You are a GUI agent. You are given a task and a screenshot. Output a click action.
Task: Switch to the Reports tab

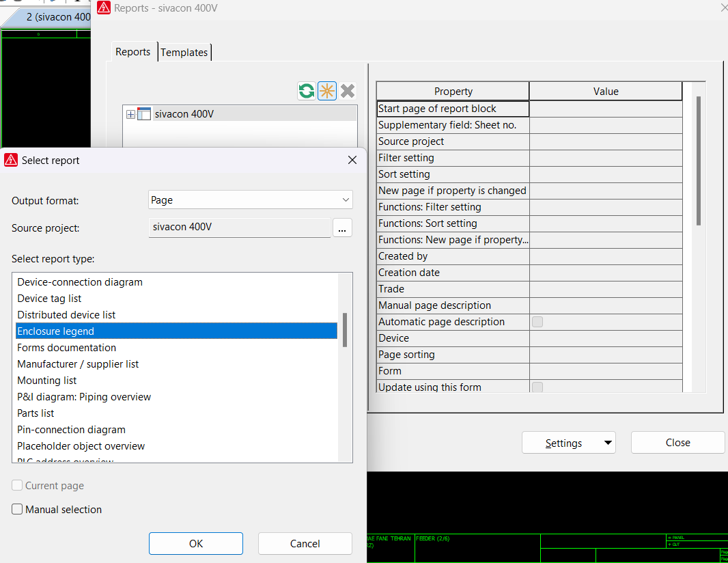132,52
